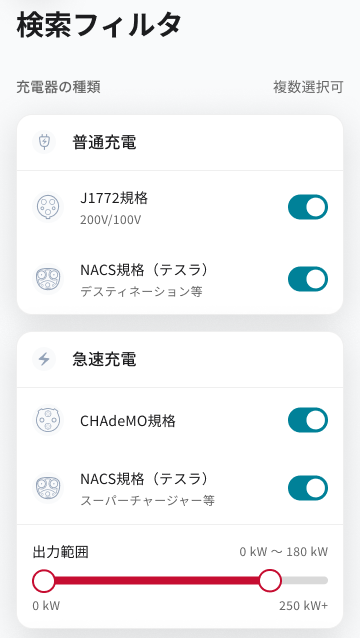Click the right handle of 出力範囲 slider
This screenshot has width=360, height=638.
[x=270, y=581]
